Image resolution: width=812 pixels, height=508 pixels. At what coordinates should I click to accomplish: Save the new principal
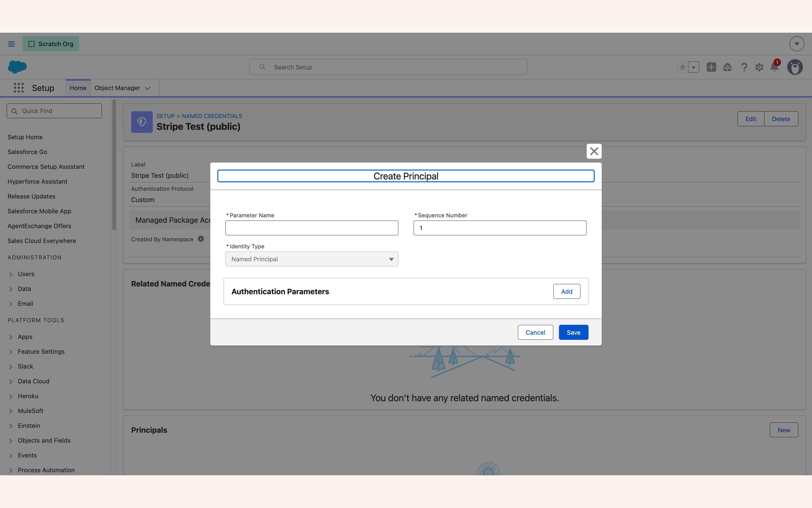(573, 332)
